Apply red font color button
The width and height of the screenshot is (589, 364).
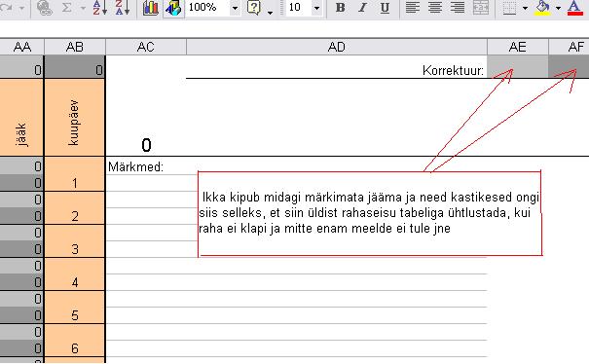tap(574, 7)
